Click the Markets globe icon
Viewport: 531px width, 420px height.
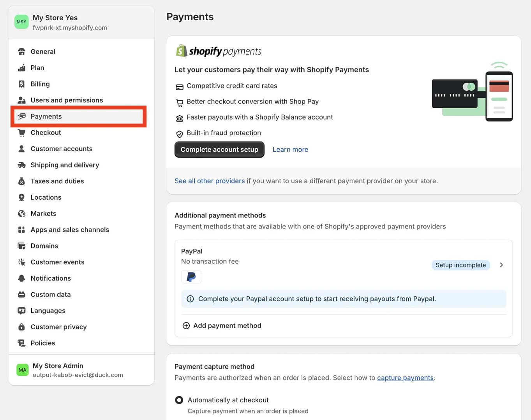point(21,214)
